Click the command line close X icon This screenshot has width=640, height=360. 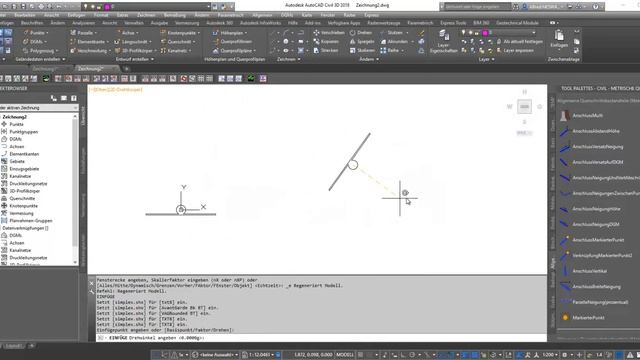pyautogui.click(x=91, y=283)
